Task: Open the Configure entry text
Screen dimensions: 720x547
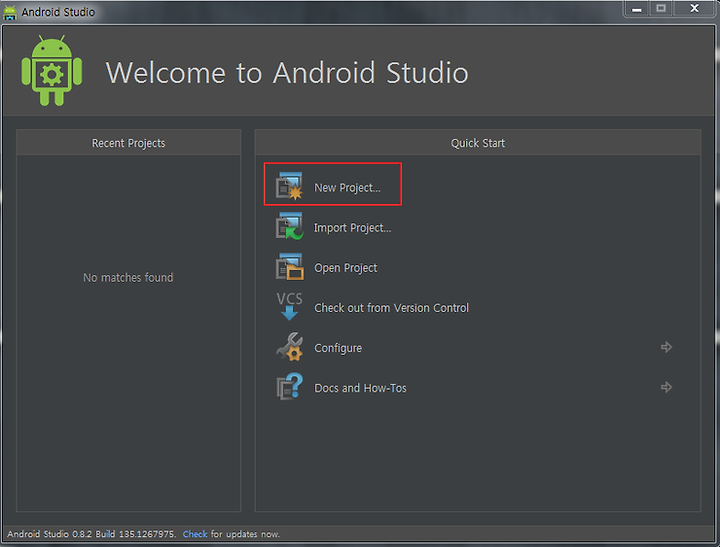Action: point(338,348)
